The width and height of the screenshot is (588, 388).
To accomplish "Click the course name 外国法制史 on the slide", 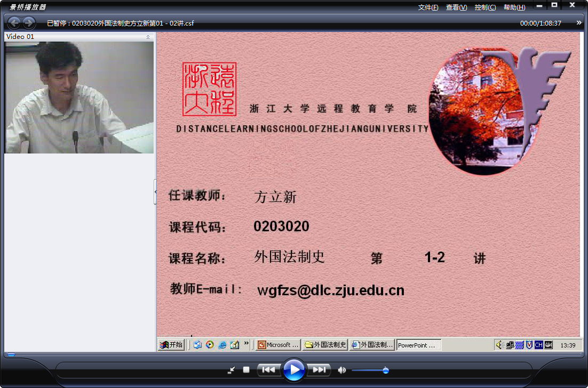I will (x=289, y=257).
